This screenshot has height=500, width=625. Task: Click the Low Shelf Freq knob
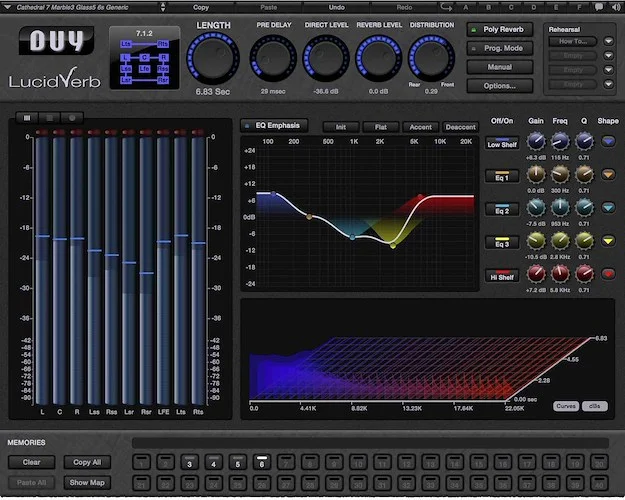coord(560,142)
